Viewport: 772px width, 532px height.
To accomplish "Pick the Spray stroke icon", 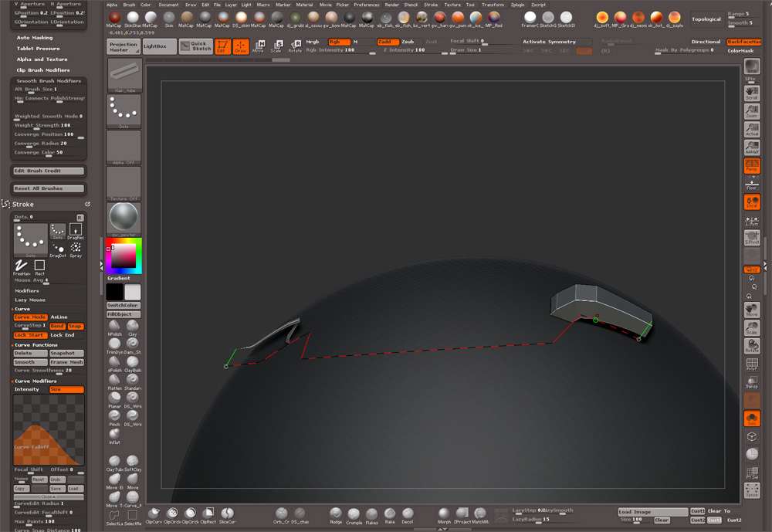I will pyautogui.click(x=76, y=249).
